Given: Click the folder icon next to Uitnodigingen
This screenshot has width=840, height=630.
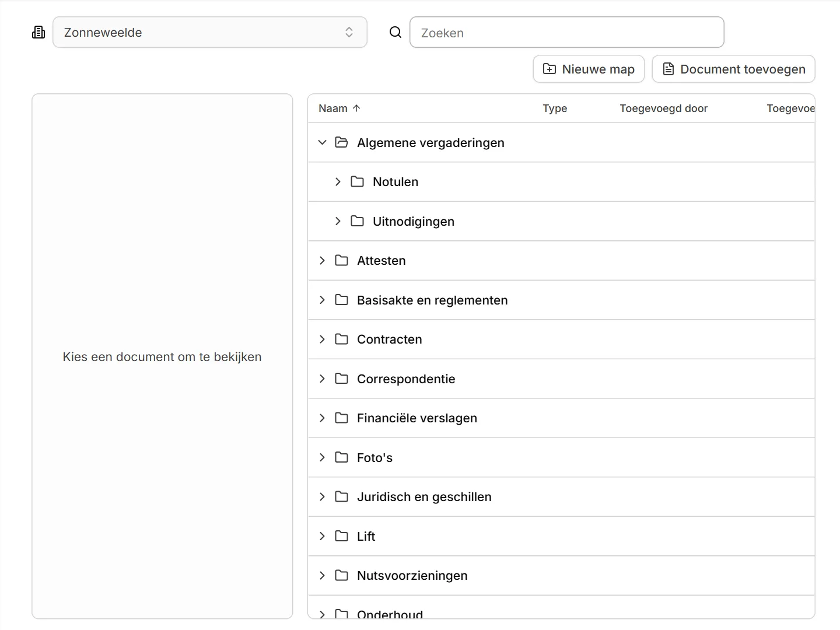Looking at the screenshot, I should click(357, 221).
